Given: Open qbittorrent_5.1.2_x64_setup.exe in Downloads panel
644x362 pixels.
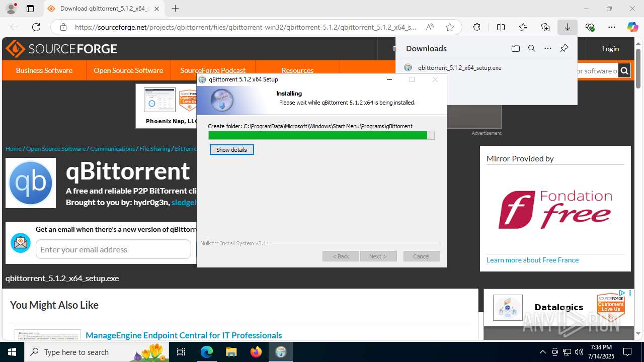Looking at the screenshot, I should coord(459,67).
